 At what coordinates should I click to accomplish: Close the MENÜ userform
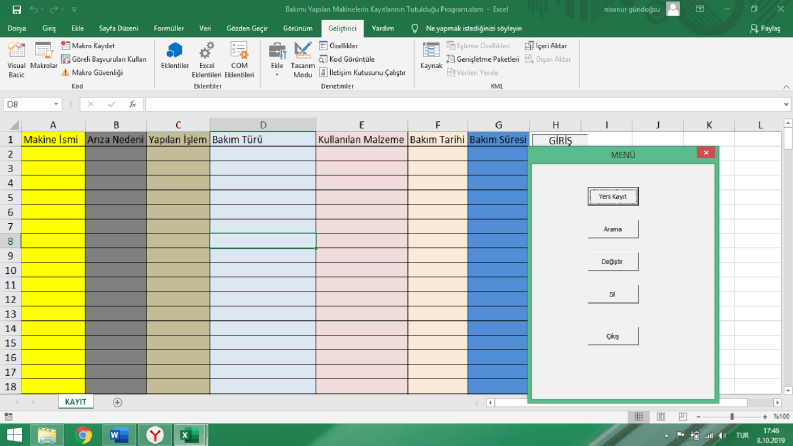click(706, 153)
